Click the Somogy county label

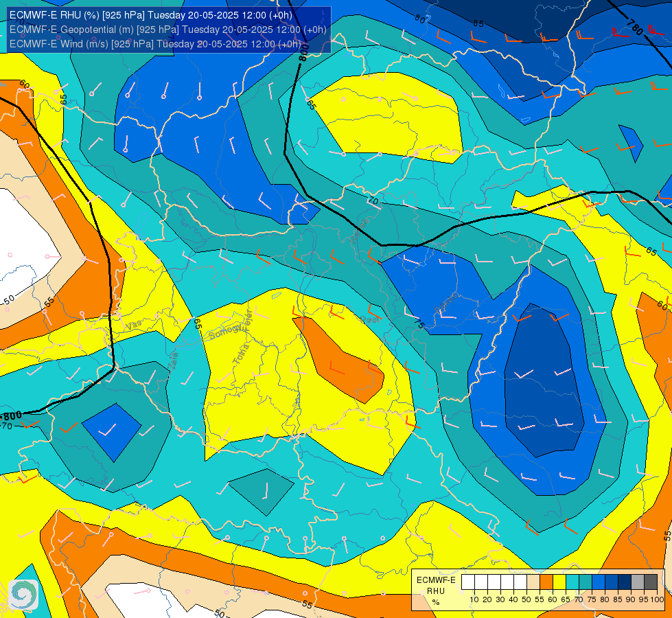[x=224, y=332]
